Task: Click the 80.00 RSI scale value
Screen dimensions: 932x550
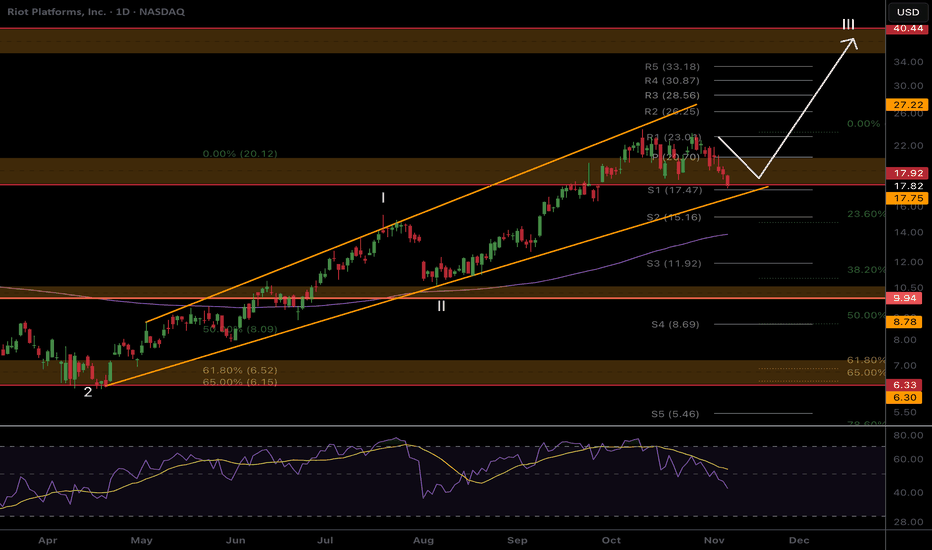Action: 907,435
